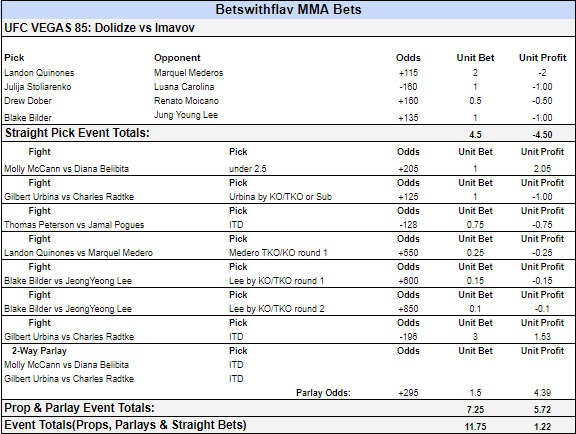
Task: Click the 'Opponent' column header
Action: click(x=177, y=58)
